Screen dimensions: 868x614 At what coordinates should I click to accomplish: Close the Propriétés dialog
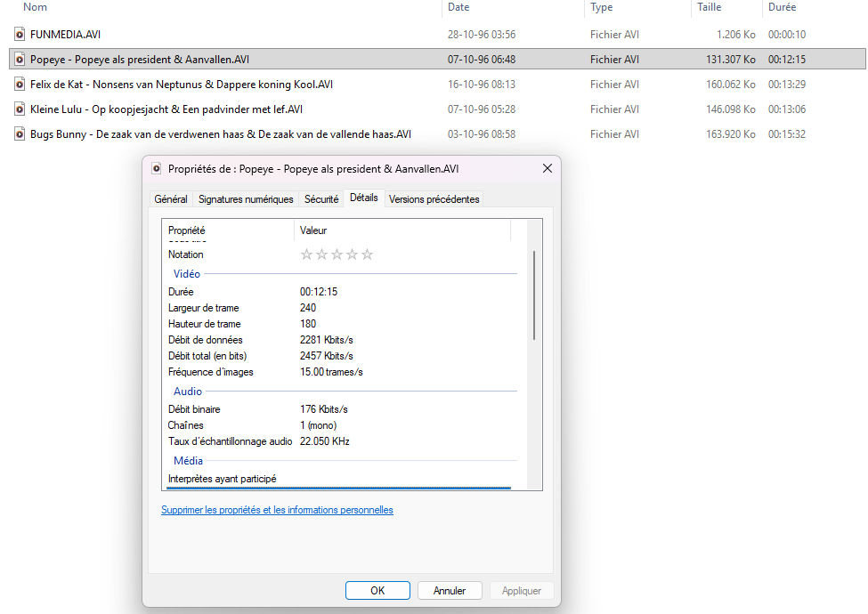[x=547, y=168]
